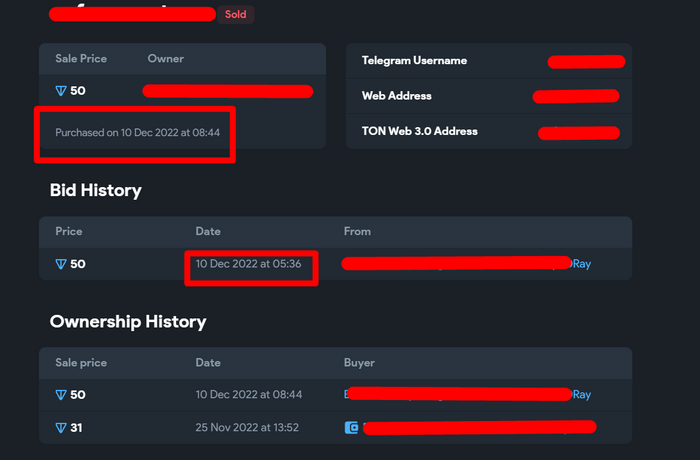Click the TON icon beside Sale Price 50

[x=61, y=91]
